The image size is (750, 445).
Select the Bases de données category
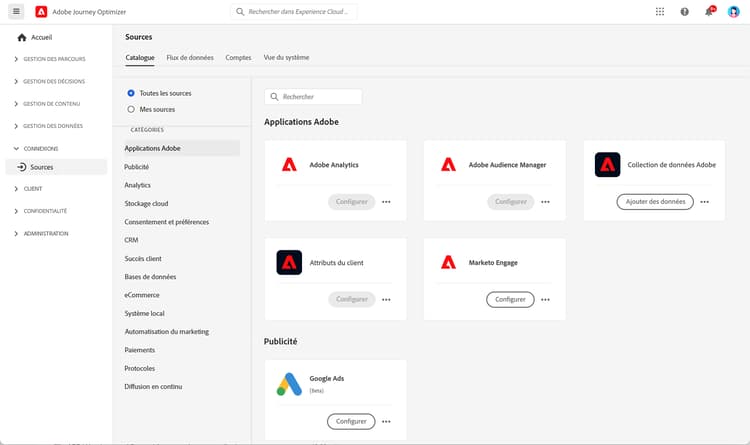(x=150, y=277)
